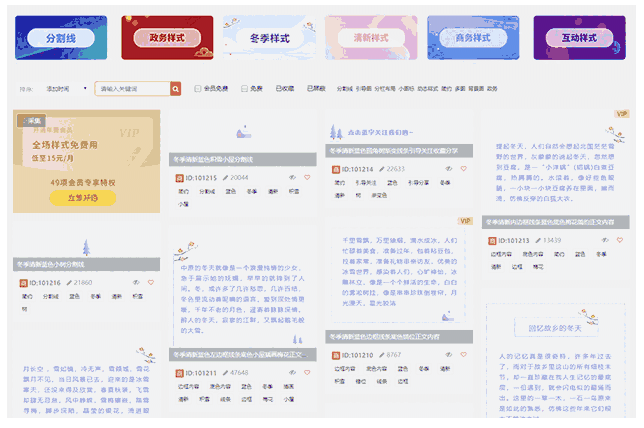644x428 pixels.
Task: Select the 多图 tag in the filter bar
Action: [x=460, y=89]
